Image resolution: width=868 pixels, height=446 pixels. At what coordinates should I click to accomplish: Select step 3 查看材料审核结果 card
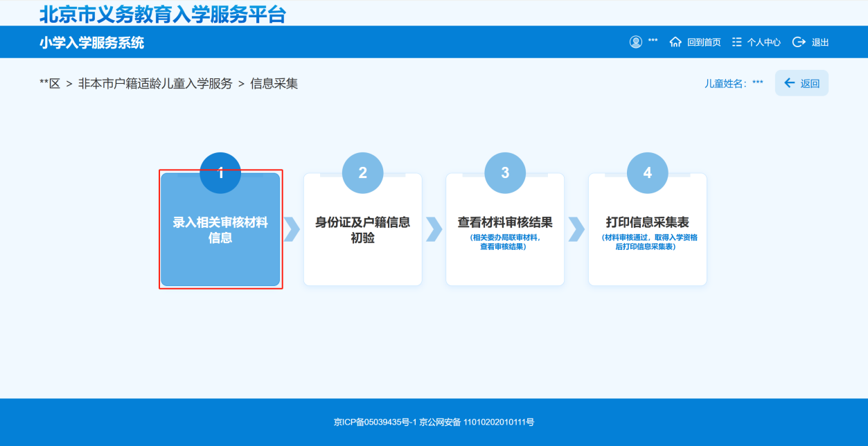tap(505, 229)
